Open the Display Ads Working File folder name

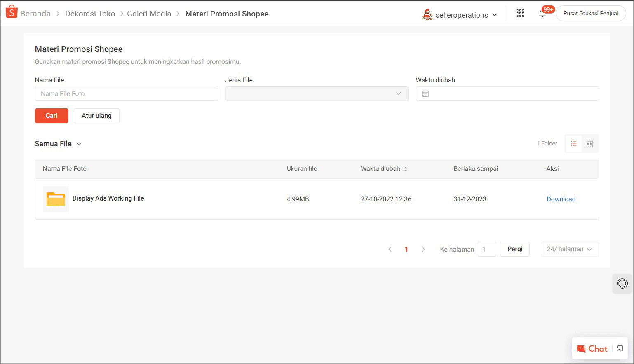coord(108,198)
